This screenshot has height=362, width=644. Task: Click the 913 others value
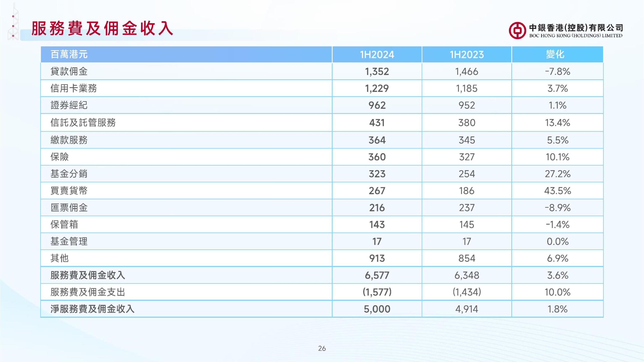point(377,258)
